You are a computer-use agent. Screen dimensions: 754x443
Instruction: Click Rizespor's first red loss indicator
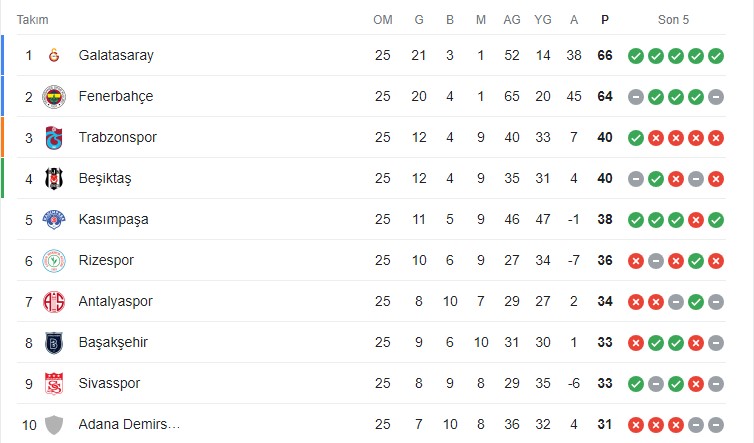636,261
